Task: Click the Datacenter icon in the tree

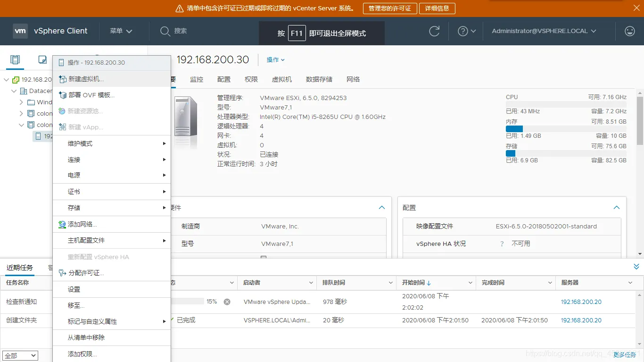Action: (24, 91)
